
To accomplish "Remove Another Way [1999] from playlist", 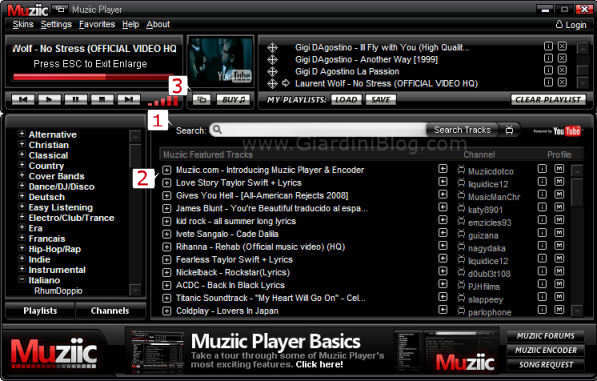I will pos(562,58).
